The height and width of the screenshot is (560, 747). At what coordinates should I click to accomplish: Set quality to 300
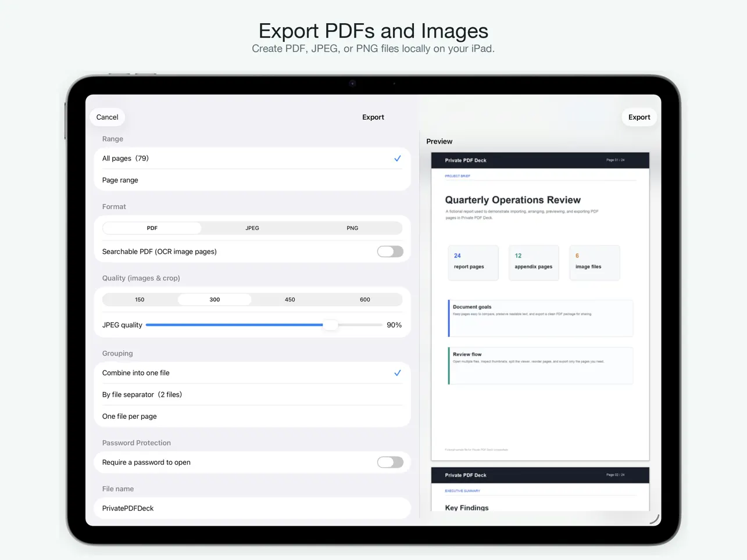[x=215, y=300]
